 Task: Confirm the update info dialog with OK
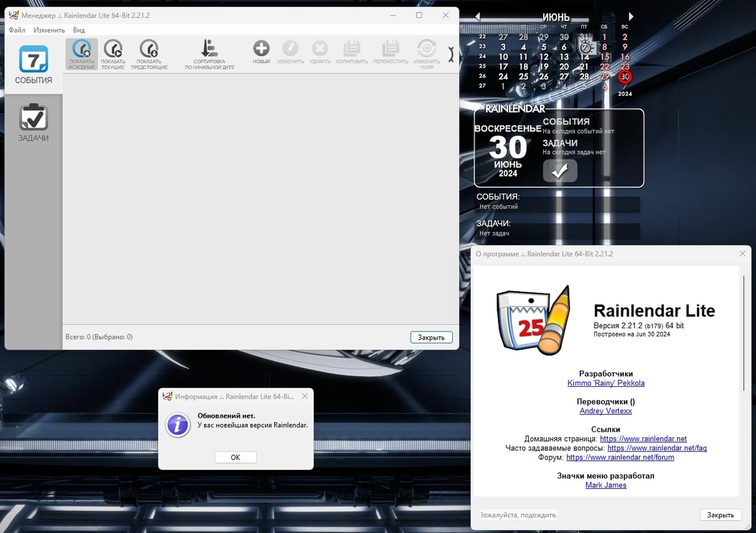[236, 457]
